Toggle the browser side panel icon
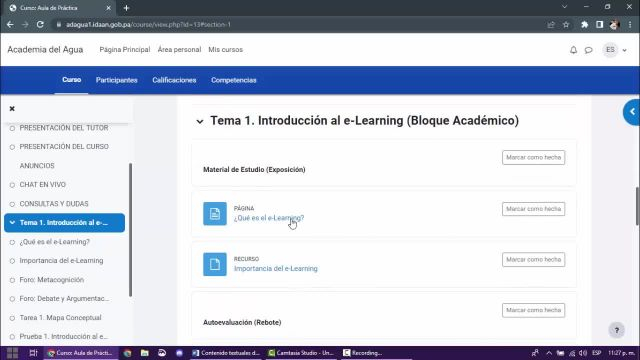Image resolution: width=640 pixels, height=360 pixels. [599, 24]
